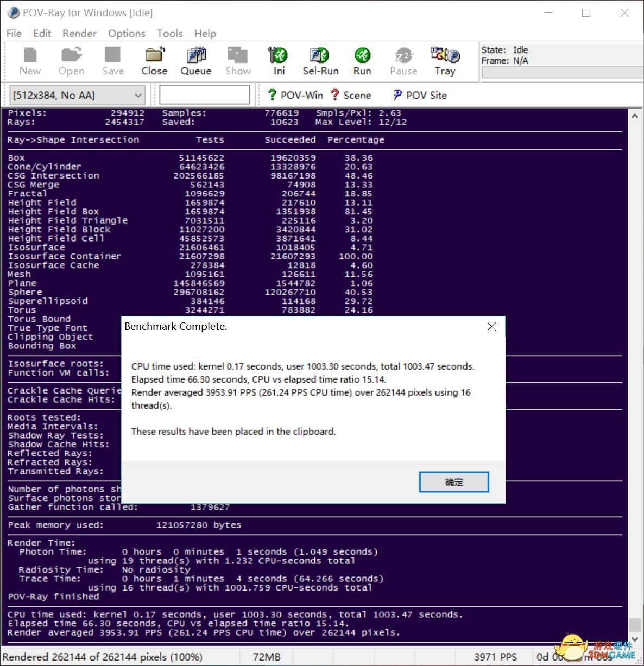
Task: Visit the POV Site link
Action: point(420,95)
